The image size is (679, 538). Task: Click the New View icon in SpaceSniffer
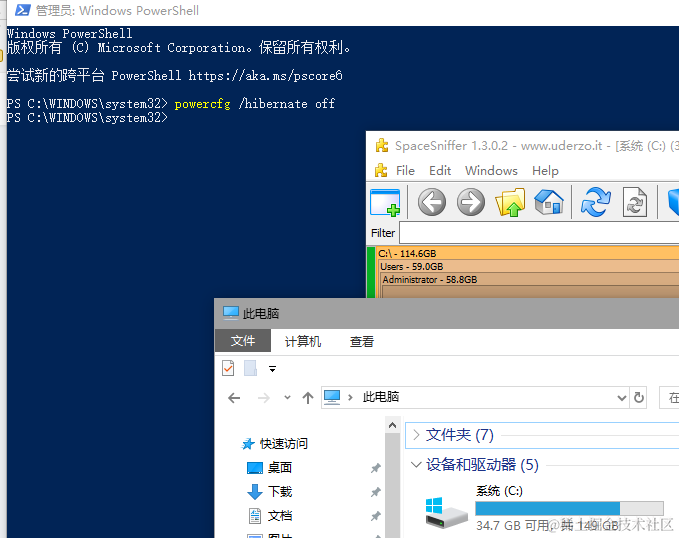click(x=385, y=203)
